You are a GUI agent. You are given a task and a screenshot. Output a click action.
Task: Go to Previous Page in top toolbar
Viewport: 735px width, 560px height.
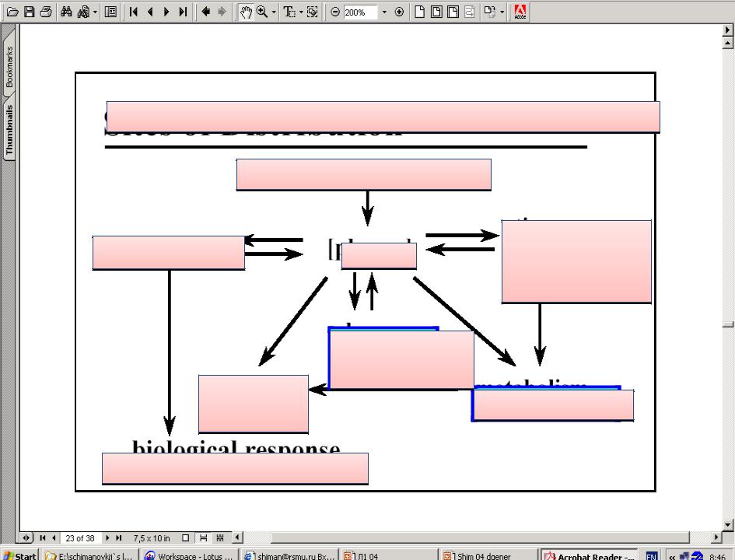150,12
